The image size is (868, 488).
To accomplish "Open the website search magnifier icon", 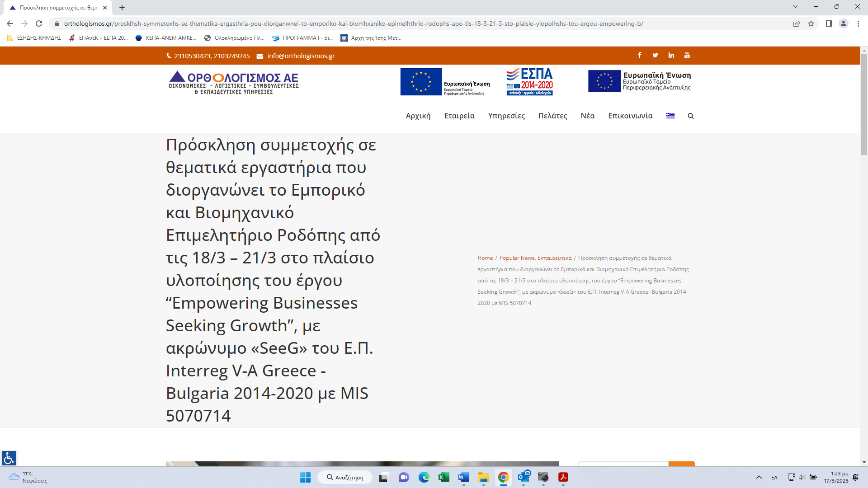I will click(x=691, y=116).
